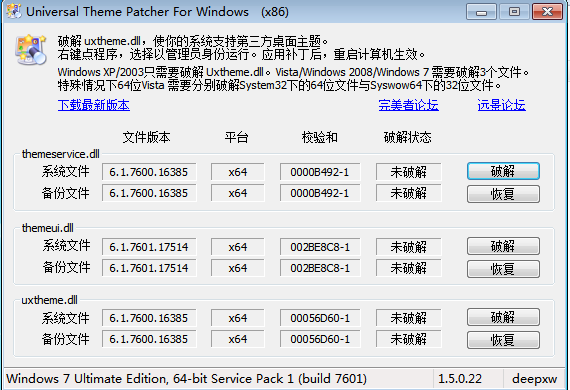Open the 下载最新版本 download link
The width and height of the screenshot is (570, 390).
pyautogui.click(x=93, y=105)
